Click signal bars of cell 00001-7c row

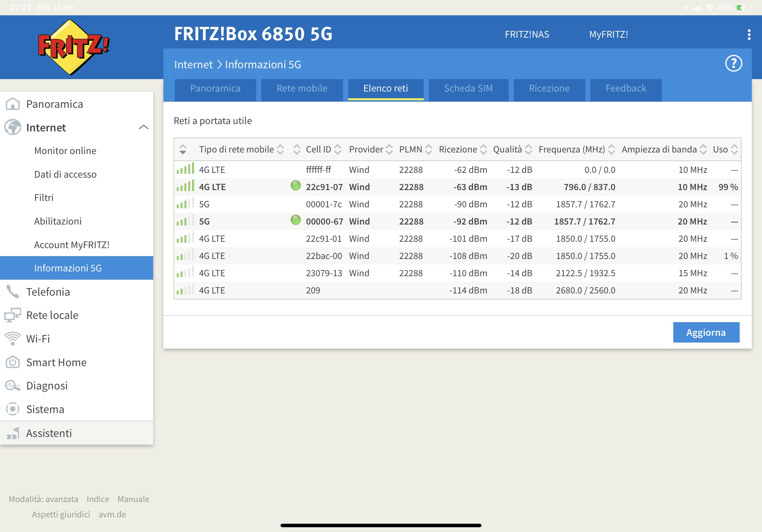[x=185, y=203]
